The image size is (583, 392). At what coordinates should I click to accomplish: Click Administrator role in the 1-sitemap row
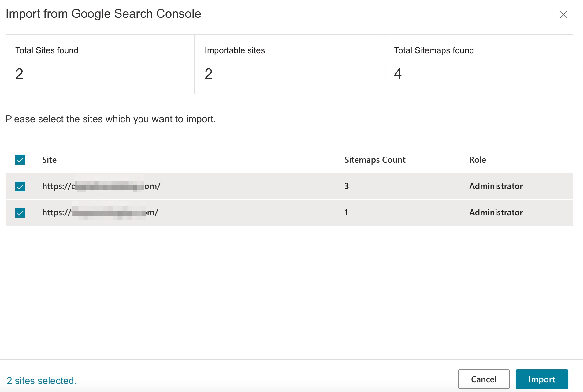(x=496, y=212)
